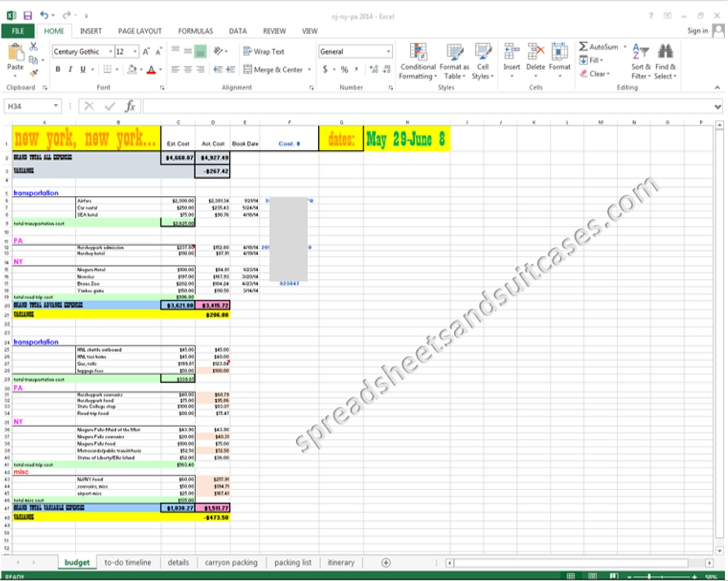Viewport: 728px width, 581px height.
Task: Select Bottom Align icon
Action: click(x=200, y=51)
